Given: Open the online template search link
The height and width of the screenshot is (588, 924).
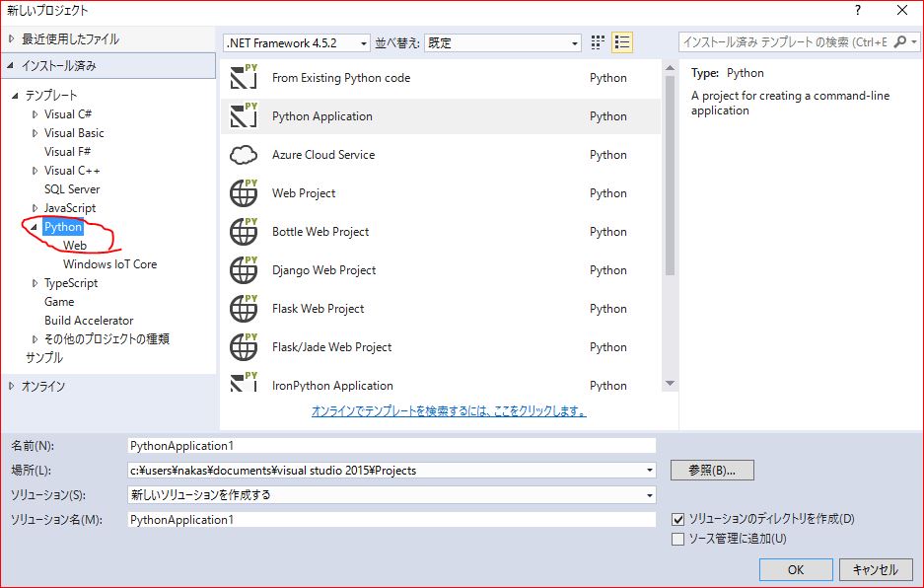Looking at the screenshot, I should [x=449, y=411].
